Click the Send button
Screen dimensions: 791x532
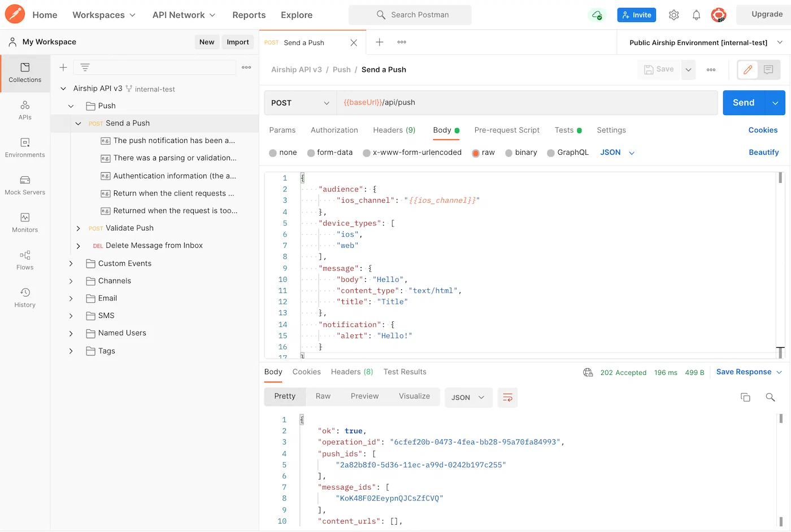pos(743,103)
